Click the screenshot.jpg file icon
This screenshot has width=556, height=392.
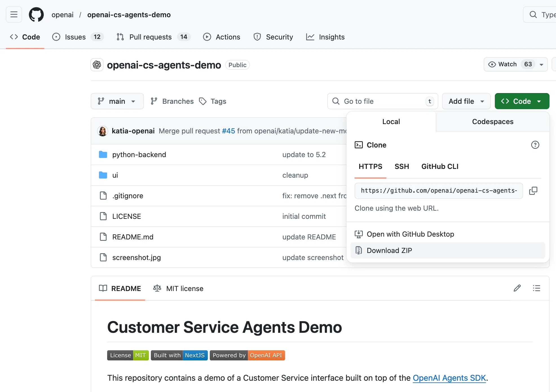coord(103,257)
